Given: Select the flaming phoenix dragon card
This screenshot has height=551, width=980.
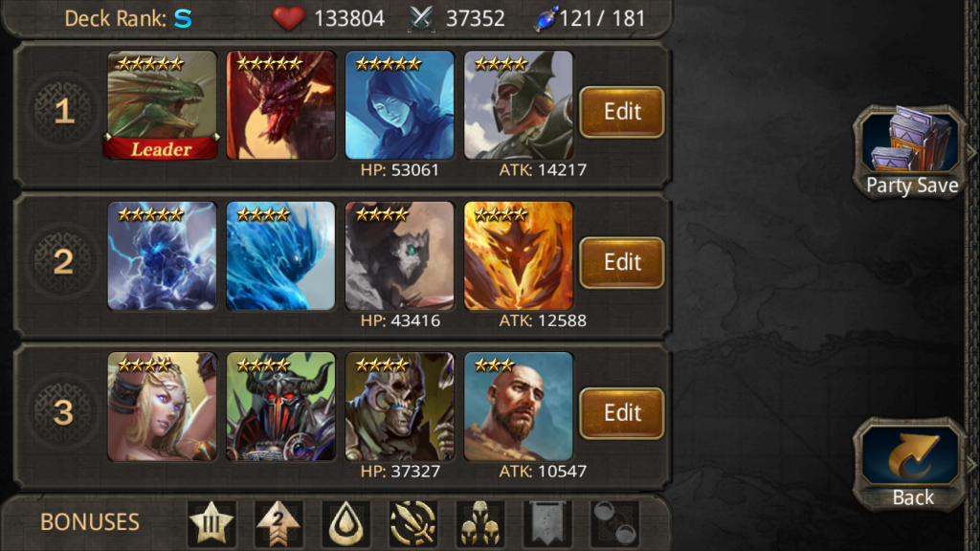Looking at the screenshot, I should point(518,255).
